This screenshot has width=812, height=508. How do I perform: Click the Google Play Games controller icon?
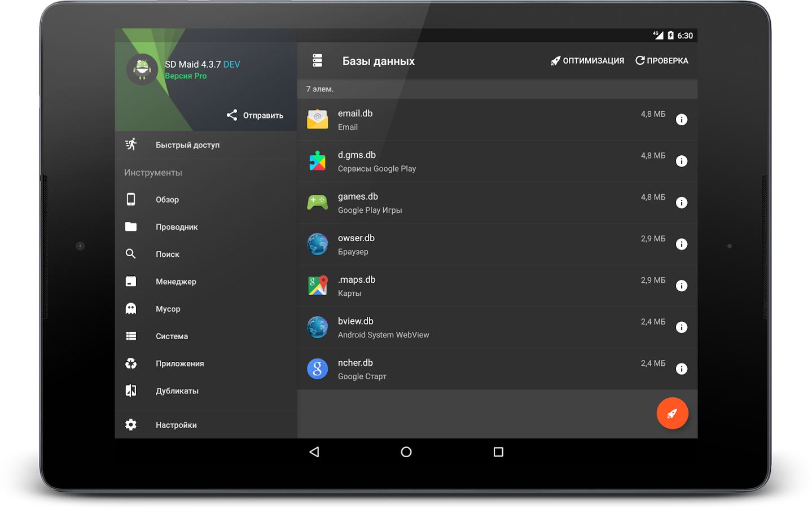318,203
